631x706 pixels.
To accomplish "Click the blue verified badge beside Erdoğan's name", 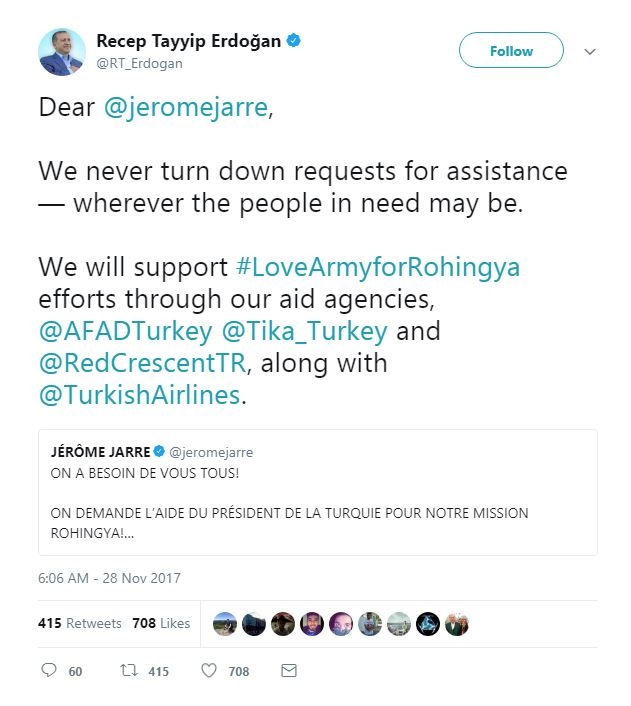I will [294, 41].
